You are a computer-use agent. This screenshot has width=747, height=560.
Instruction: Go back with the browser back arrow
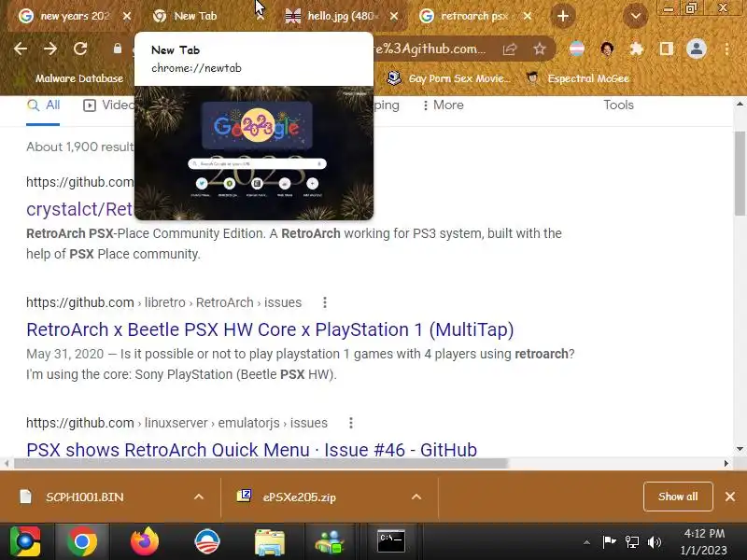pos(21,49)
